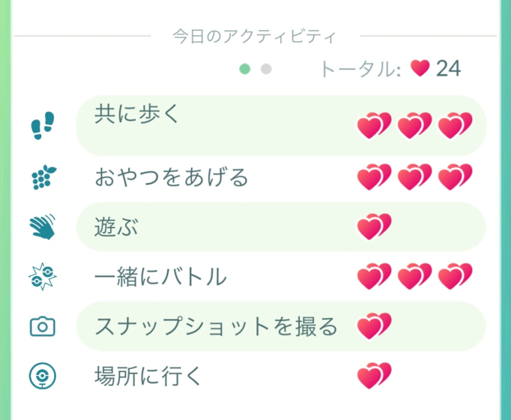Screen dimensions: 511x420
Task: Tap 場所に行く activity entry
Action: pyautogui.click(x=281, y=375)
